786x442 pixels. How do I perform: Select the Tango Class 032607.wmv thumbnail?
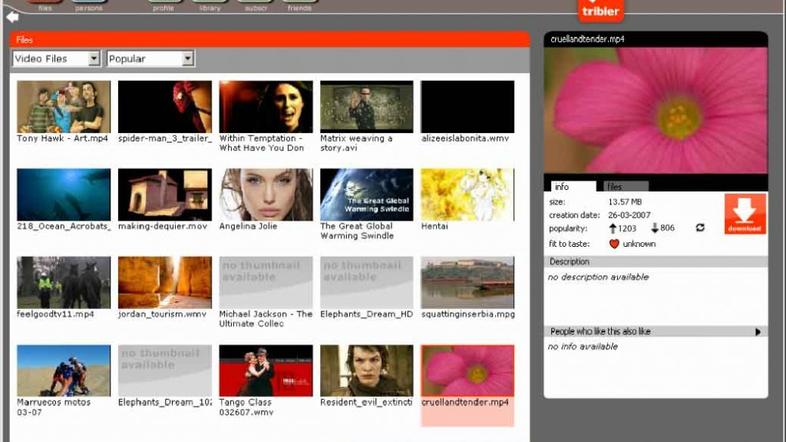[x=265, y=370]
